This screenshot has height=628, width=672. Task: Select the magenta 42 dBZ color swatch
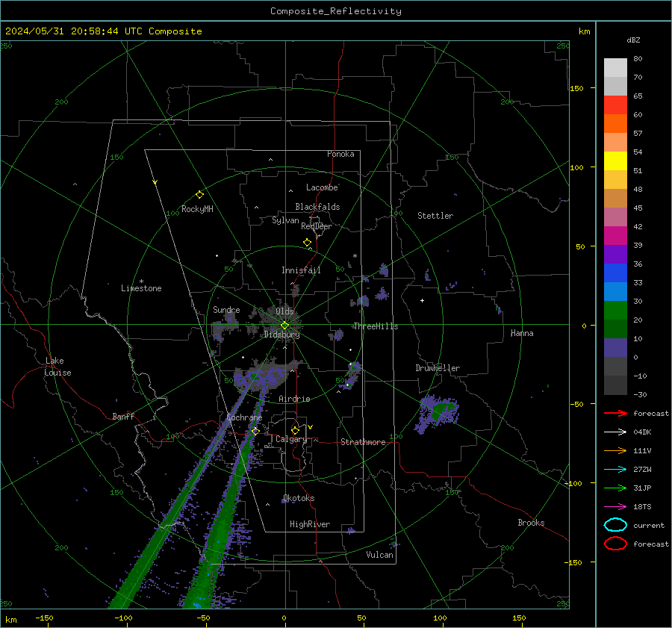coord(615,235)
